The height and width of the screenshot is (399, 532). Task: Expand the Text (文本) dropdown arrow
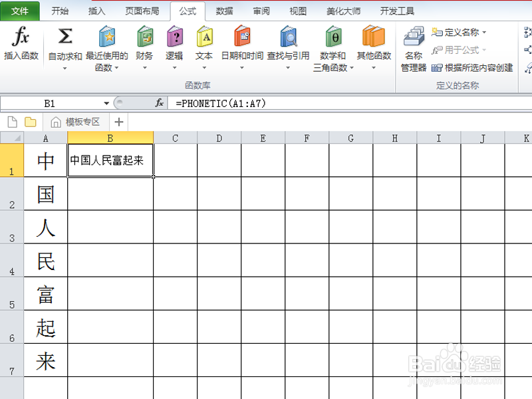[204, 68]
